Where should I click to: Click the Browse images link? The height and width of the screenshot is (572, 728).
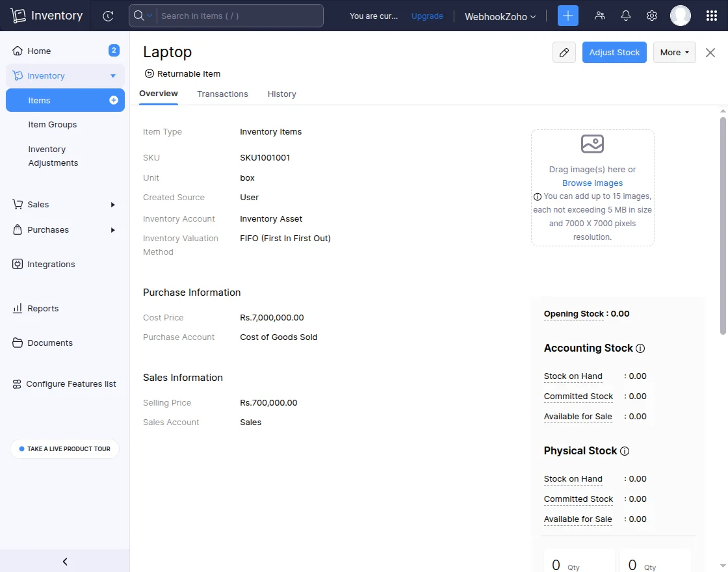[592, 183]
